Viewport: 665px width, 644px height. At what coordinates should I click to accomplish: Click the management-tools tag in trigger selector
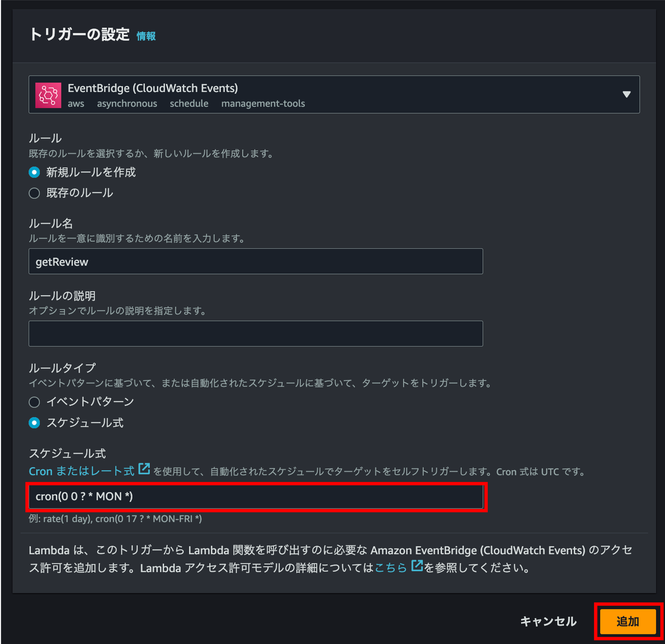pyautogui.click(x=263, y=103)
